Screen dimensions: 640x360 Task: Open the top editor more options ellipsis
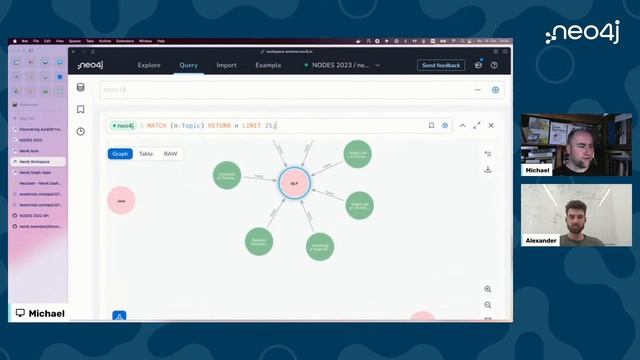(478, 90)
